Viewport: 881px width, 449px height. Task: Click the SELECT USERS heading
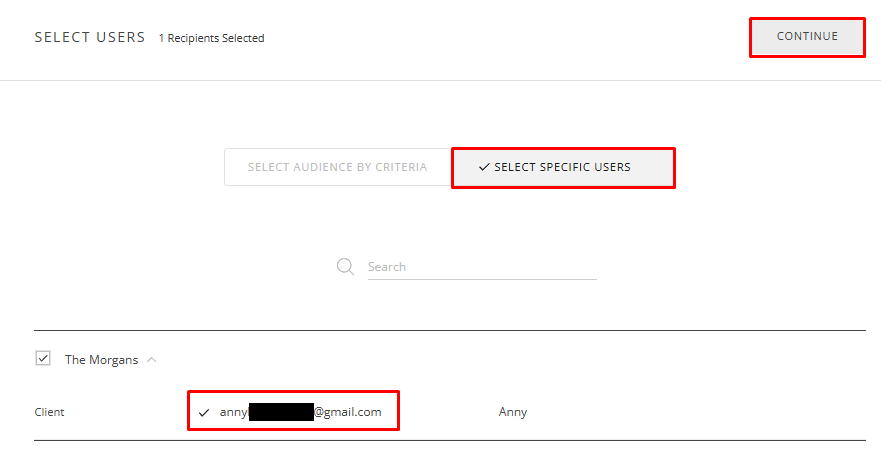90,37
